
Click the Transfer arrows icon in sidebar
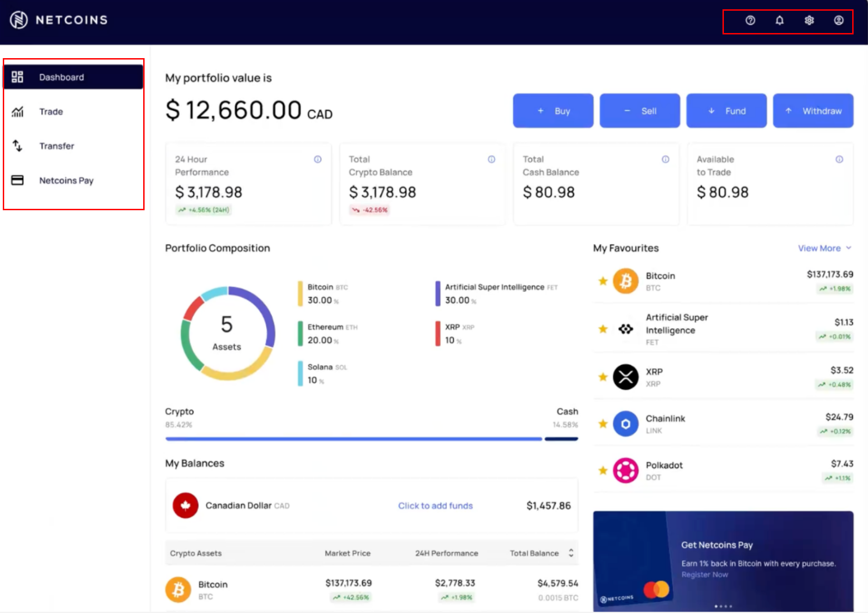click(x=17, y=146)
